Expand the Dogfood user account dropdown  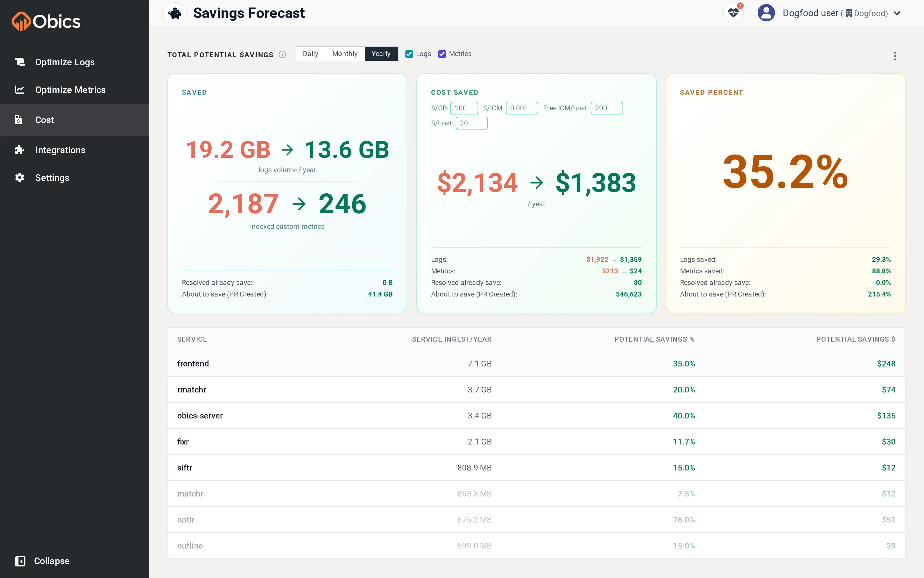(897, 13)
